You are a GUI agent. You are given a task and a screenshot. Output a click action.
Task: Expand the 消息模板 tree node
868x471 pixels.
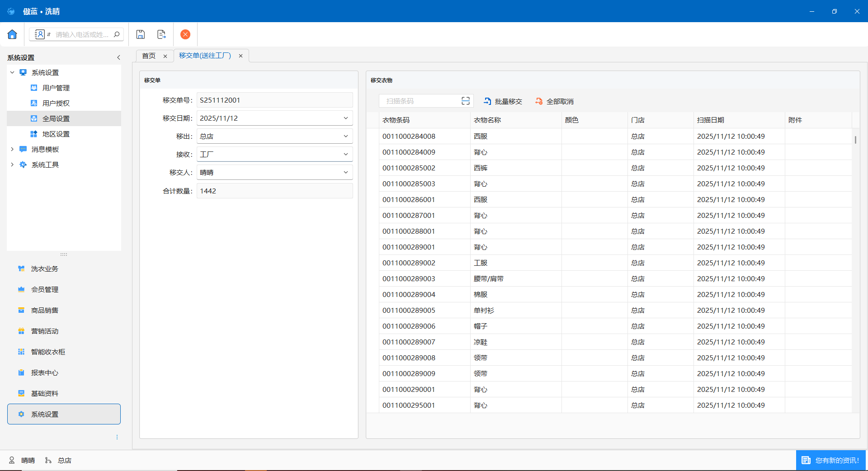12,149
